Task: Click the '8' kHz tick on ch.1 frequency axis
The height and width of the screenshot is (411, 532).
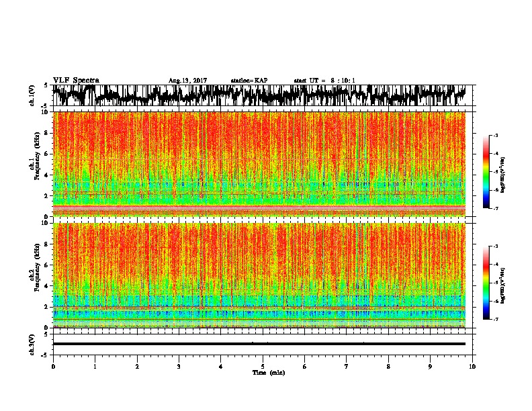Action: (47, 133)
